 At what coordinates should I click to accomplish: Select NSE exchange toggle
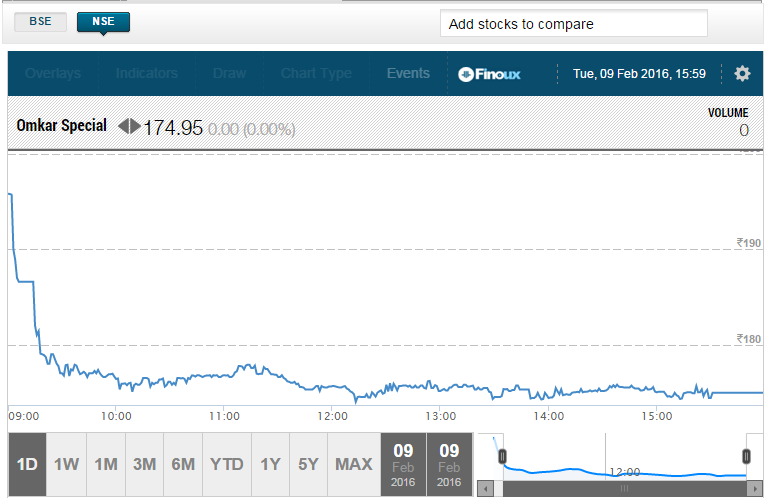pyautogui.click(x=103, y=22)
